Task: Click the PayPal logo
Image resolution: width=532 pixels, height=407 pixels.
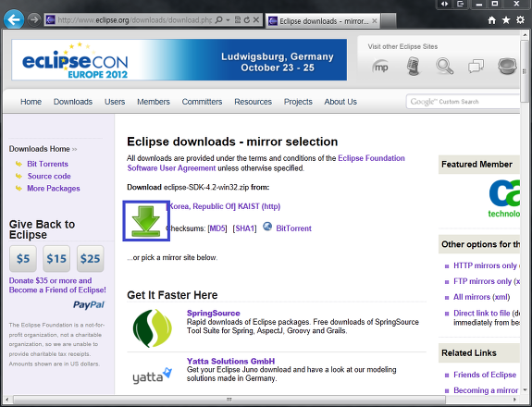Action: click(89, 304)
